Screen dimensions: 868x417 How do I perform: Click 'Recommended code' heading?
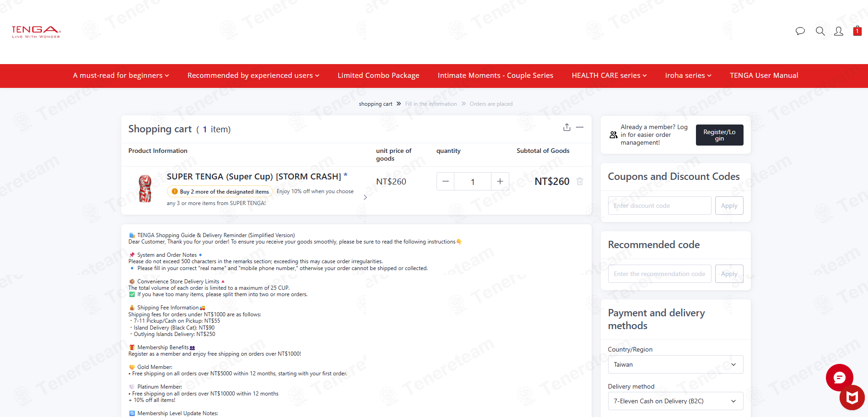[x=654, y=245]
